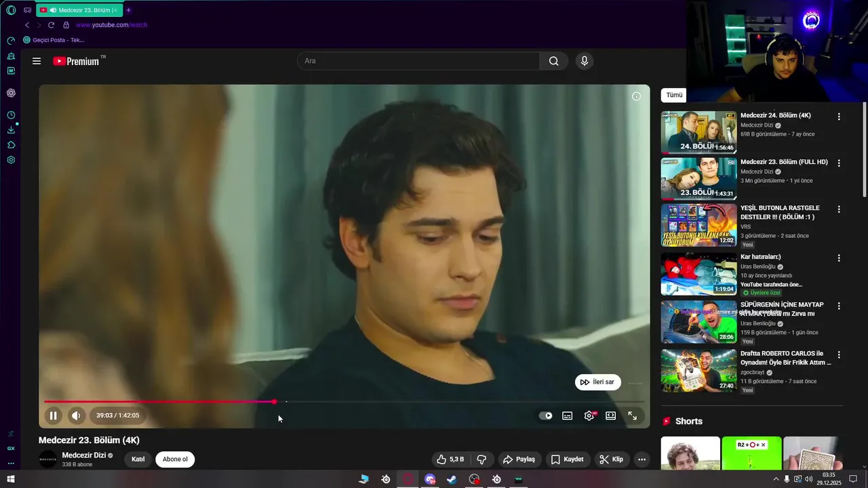The width and height of the screenshot is (868, 488).
Task: Open the green R2+O+X Shorts thumbnail
Action: click(x=751, y=453)
